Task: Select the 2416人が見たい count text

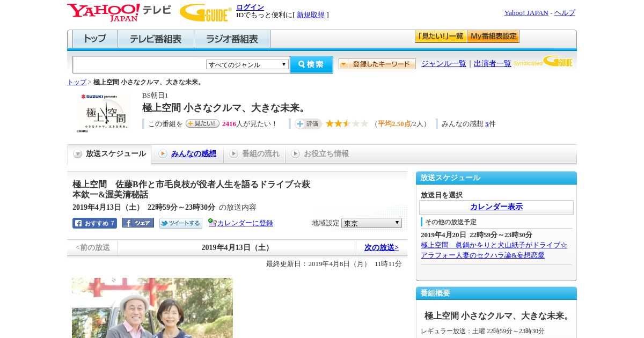Action: tap(250, 124)
